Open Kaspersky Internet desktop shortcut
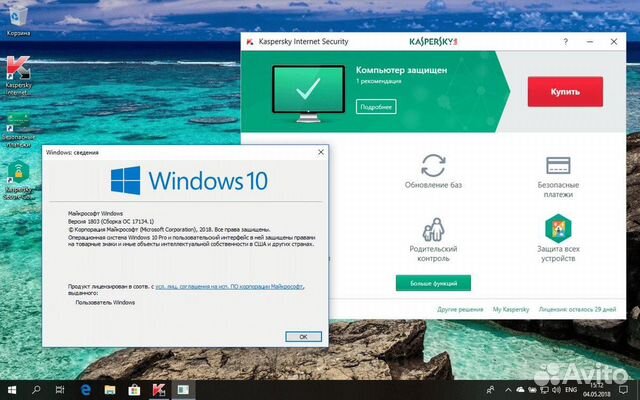 (18, 76)
